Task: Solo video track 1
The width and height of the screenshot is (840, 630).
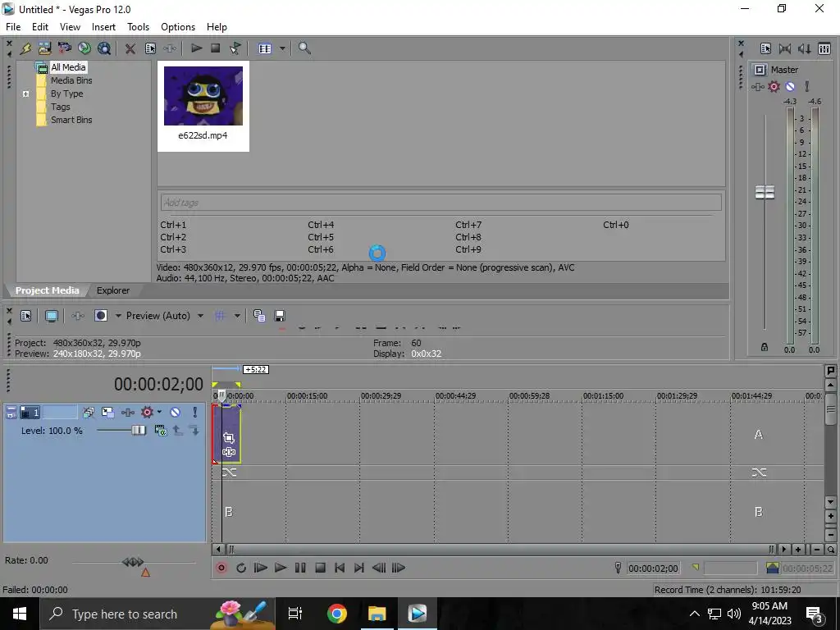Action: pyautogui.click(x=194, y=412)
